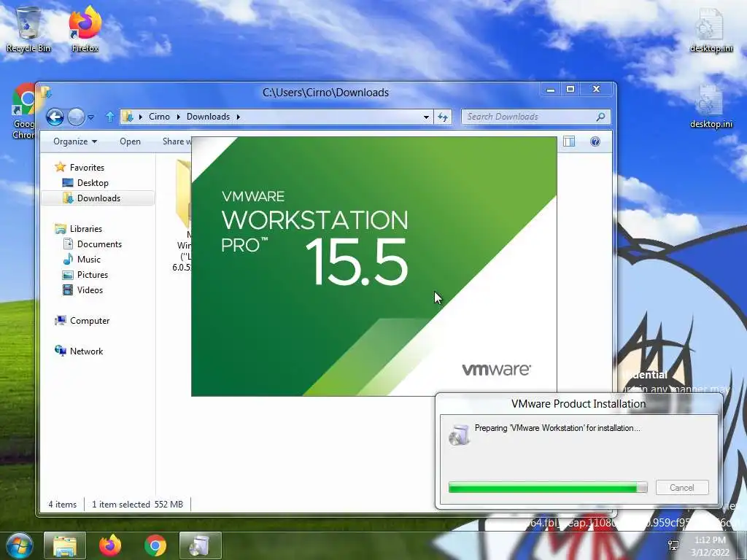The height and width of the screenshot is (560, 747).
Task: Open Libraries in the navigation pane
Action: (x=86, y=229)
